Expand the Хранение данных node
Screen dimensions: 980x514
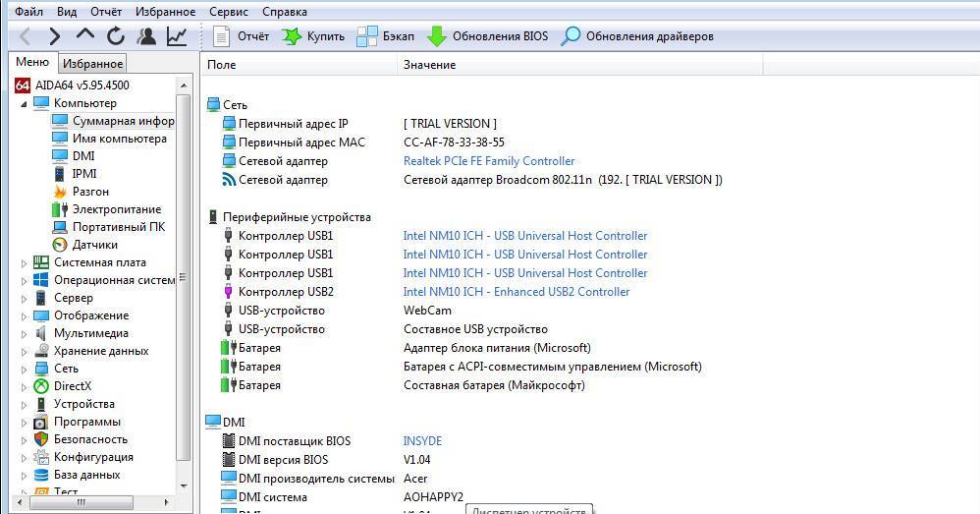(x=24, y=352)
